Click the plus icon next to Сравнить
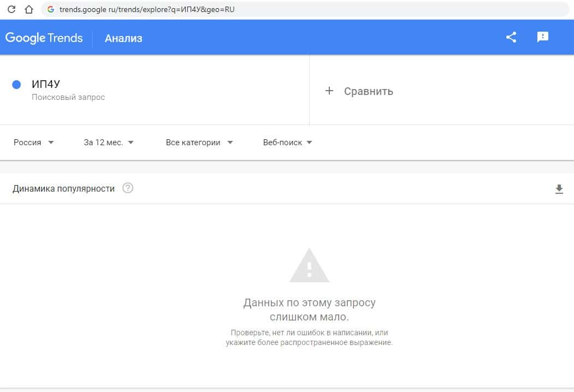Screen dimensions: 574x392 click(329, 91)
